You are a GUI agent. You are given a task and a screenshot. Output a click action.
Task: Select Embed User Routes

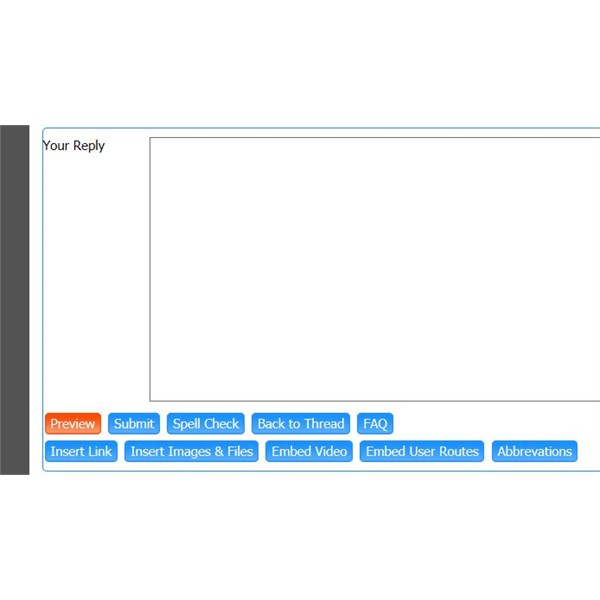click(x=422, y=451)
